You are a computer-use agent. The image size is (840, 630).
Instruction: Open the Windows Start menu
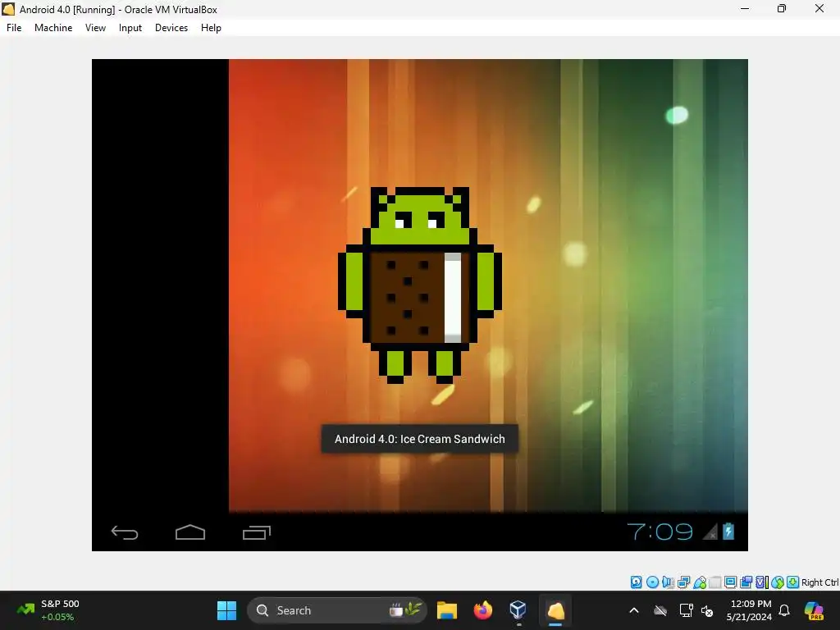click(x=226, y=610)
